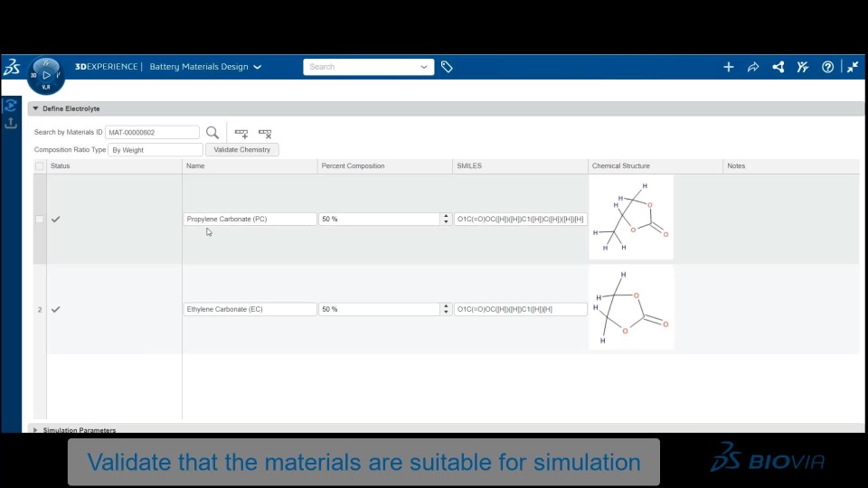This screenshot has height=488, width=868.
Task: Click the upload icon in left sidebar
Action: [11, 123]
